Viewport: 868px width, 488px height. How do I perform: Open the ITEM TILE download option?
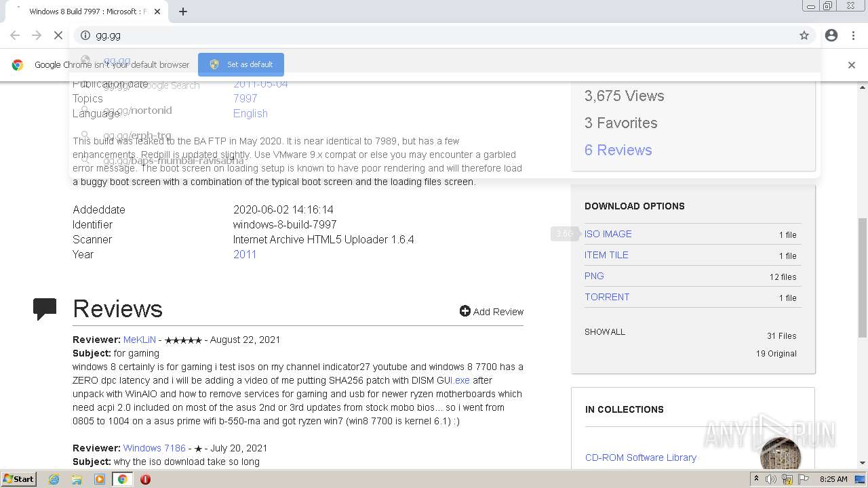606,255
